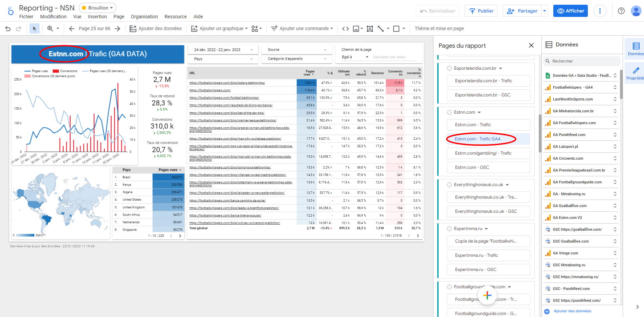Open the Ressource menu

[x=175, y=17]
